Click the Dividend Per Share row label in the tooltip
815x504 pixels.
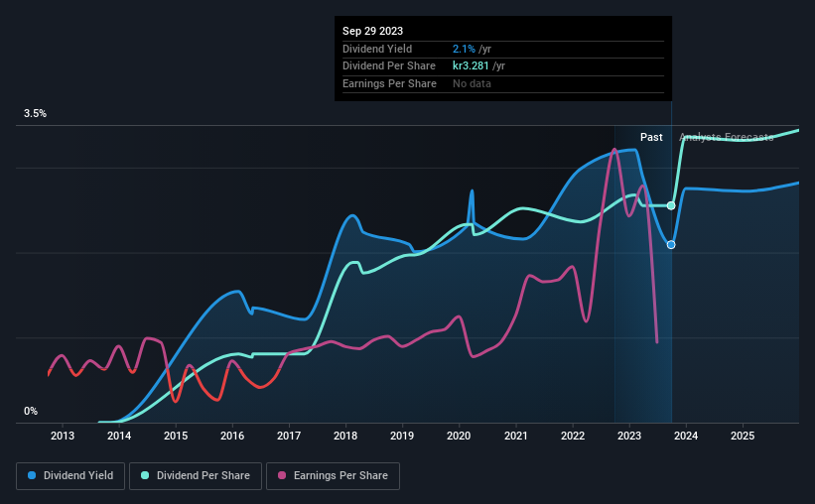pos(389,66)
